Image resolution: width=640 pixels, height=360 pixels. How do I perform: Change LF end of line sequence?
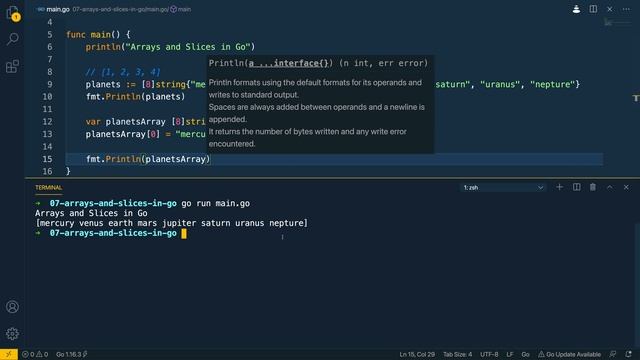point(510,354)
